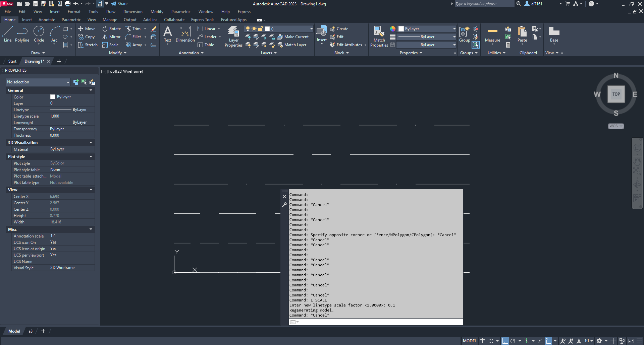The image size is (644, 345).
Task: Click the Match Properties icon
Action: pyautogui.click(x=379, y=36)
